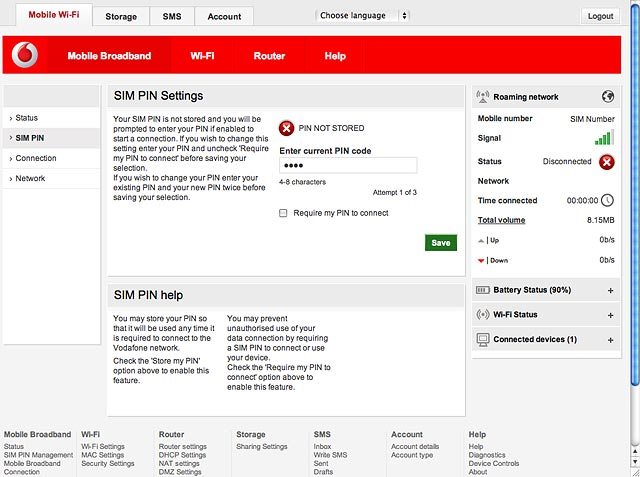Open Router in red navigation bar
This screenshot has width=640, height=477.
pyautogui.click(x=269, y=56)
